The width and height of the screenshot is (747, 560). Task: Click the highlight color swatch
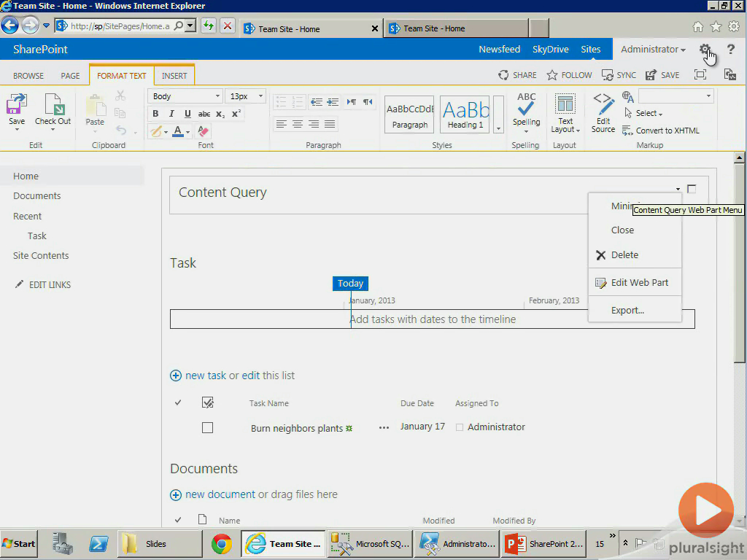(156, 131)
